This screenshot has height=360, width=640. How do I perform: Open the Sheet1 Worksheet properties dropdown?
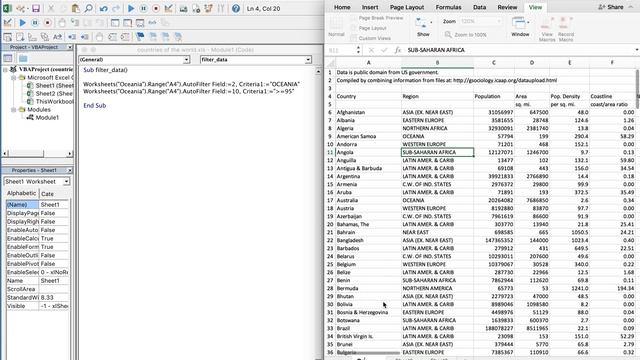coord(67,182)
